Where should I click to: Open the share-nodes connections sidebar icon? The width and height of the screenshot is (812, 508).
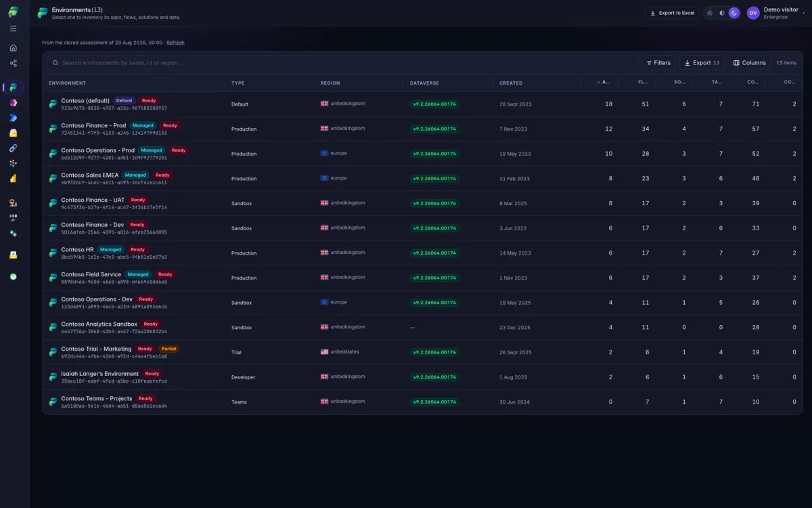tap(13, 64)
